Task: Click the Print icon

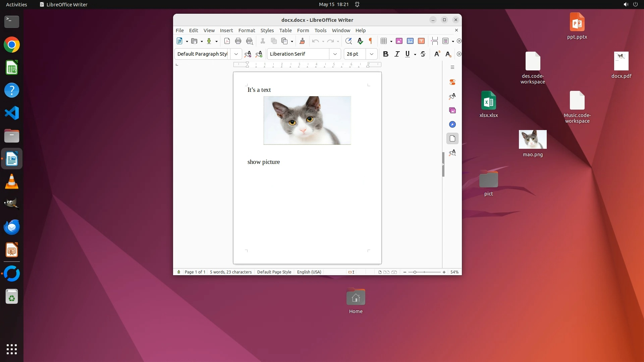Action: coord(238,41)
